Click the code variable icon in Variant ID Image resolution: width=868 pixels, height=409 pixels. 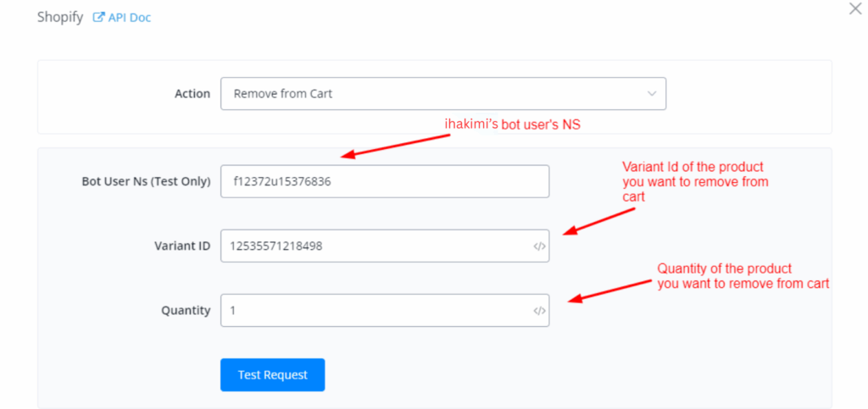tap(539, 246)
